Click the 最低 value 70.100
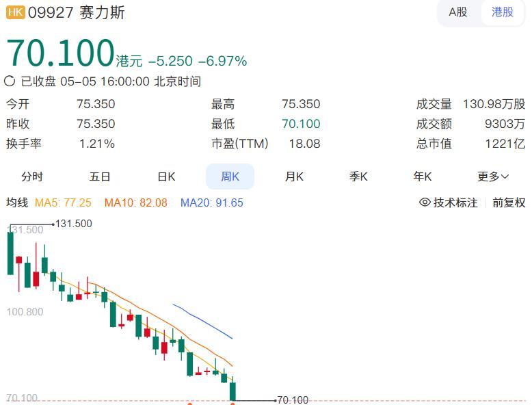 (x=301, y=124)
